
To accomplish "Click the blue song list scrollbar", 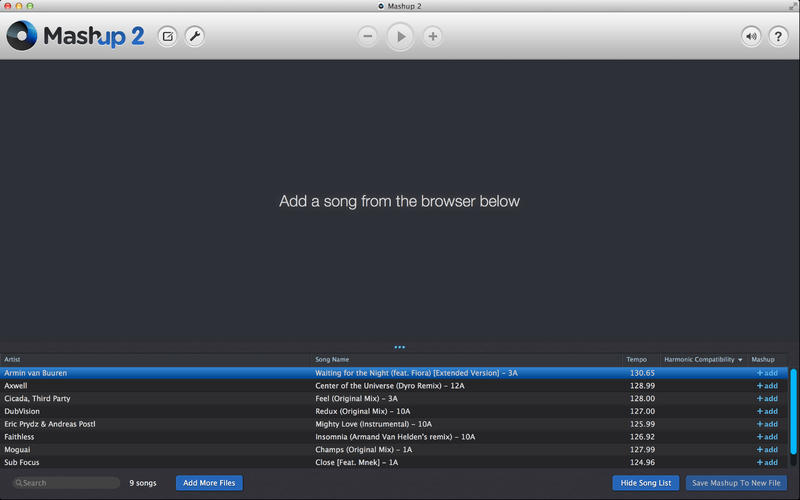I will pos(793,411).
